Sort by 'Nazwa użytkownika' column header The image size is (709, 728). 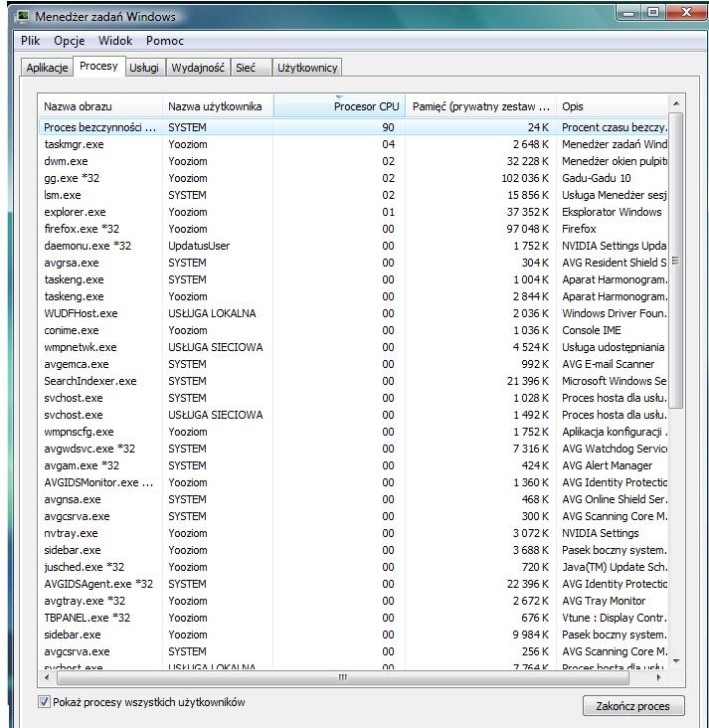click(x=218, y=106)
